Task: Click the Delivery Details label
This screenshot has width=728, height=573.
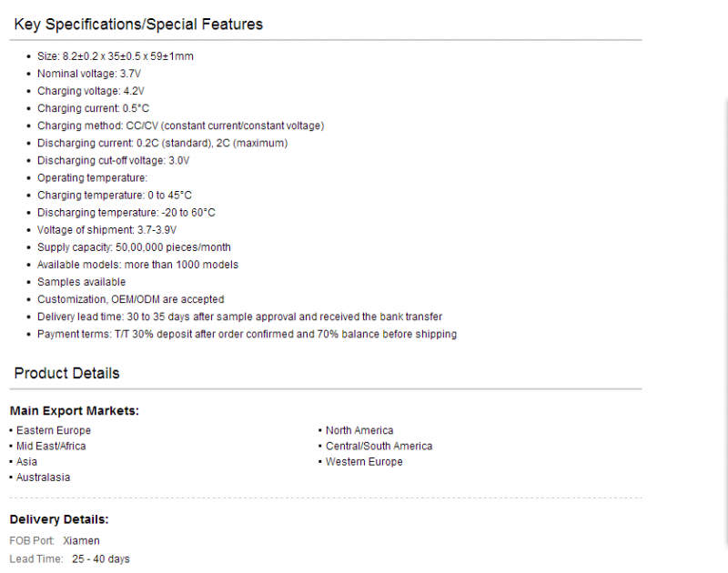Action: pyautogui.click(x=59, y=519)
